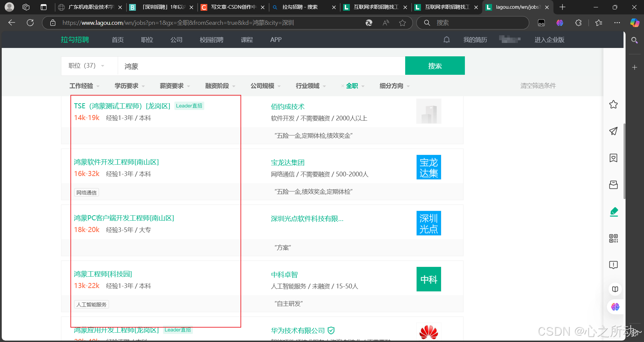Open 公司 in the Lagou navigation
Screen dimensions: 644x342
click(176, 40)
